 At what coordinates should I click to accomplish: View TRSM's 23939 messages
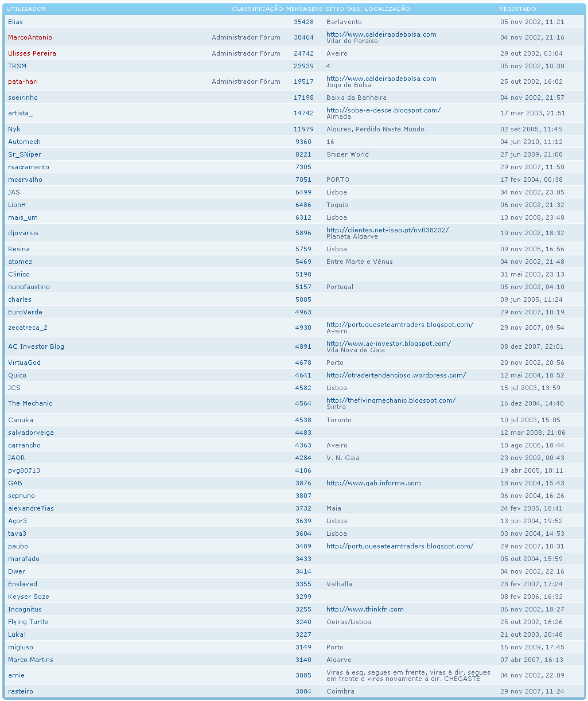click(x=303, y=66)
